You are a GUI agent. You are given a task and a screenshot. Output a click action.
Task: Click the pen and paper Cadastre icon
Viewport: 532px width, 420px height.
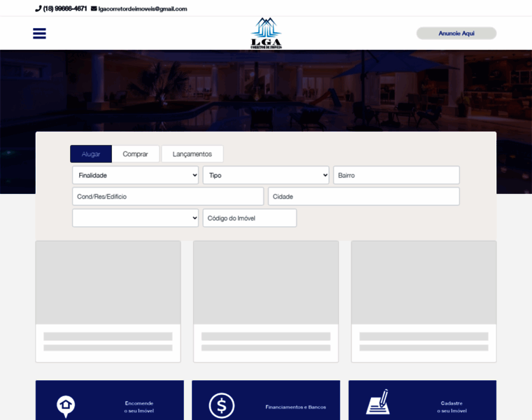click(x=378, y=402)
